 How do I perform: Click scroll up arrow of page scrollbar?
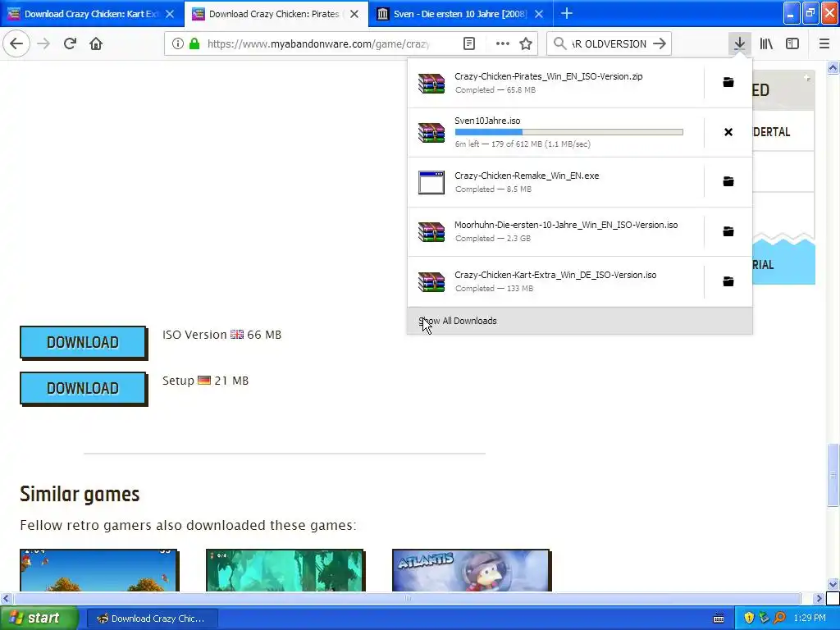833,67
